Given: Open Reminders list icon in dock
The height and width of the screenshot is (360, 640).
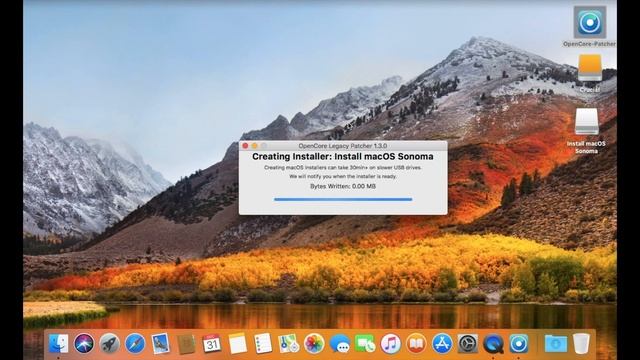Looking at the screenshot, I should (x=263, y=343).
